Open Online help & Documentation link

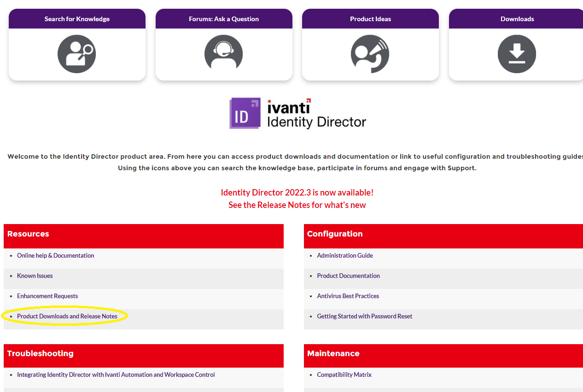tap(56, 255)
